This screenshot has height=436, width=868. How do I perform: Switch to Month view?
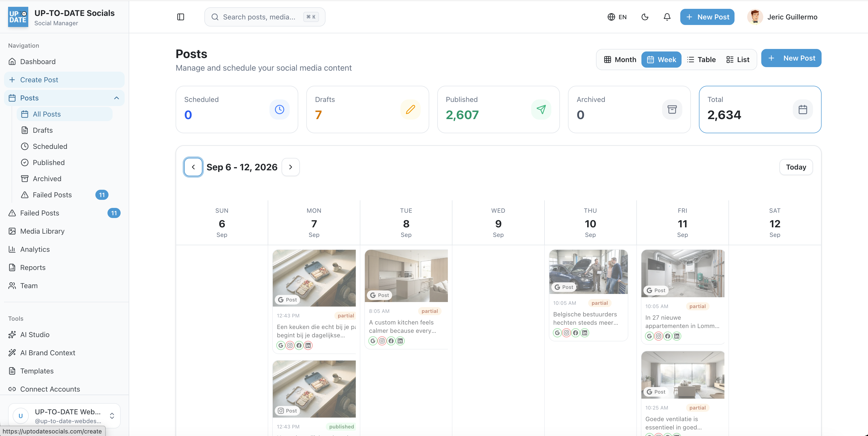620,60
